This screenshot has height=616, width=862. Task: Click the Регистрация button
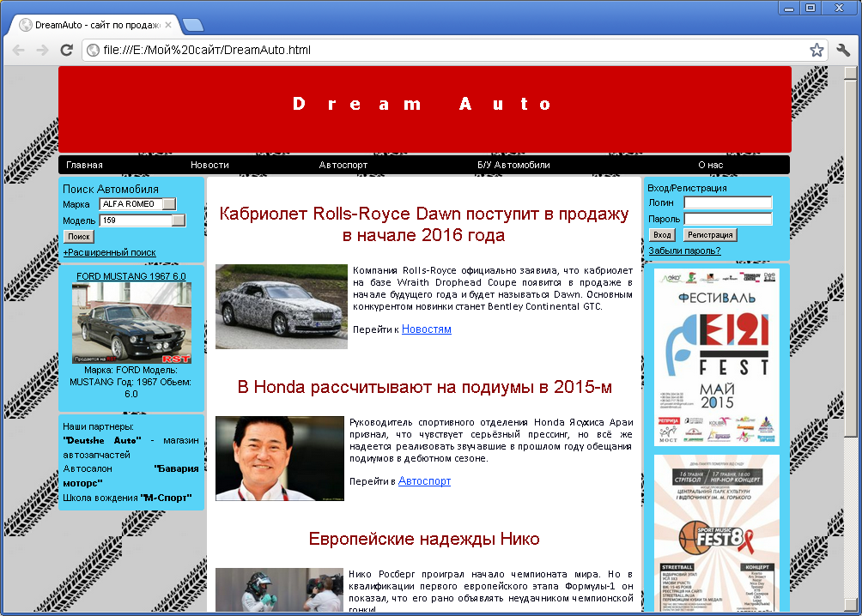[x=710, y=234]
